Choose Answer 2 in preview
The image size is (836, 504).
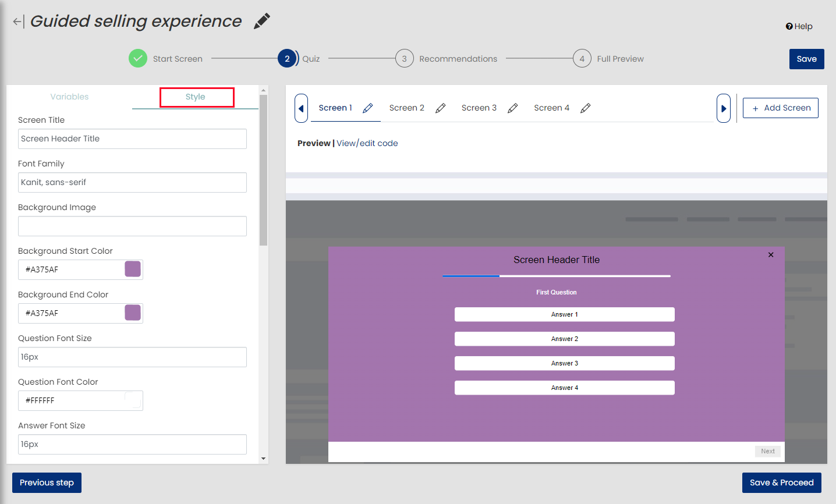[x=565, y=339]
